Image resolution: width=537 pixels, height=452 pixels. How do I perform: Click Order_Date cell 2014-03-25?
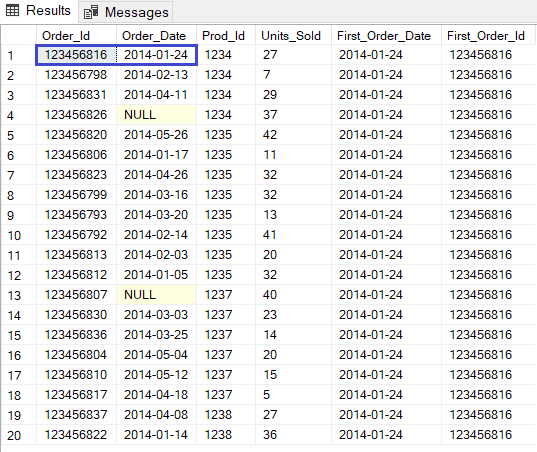coord(157,335)
